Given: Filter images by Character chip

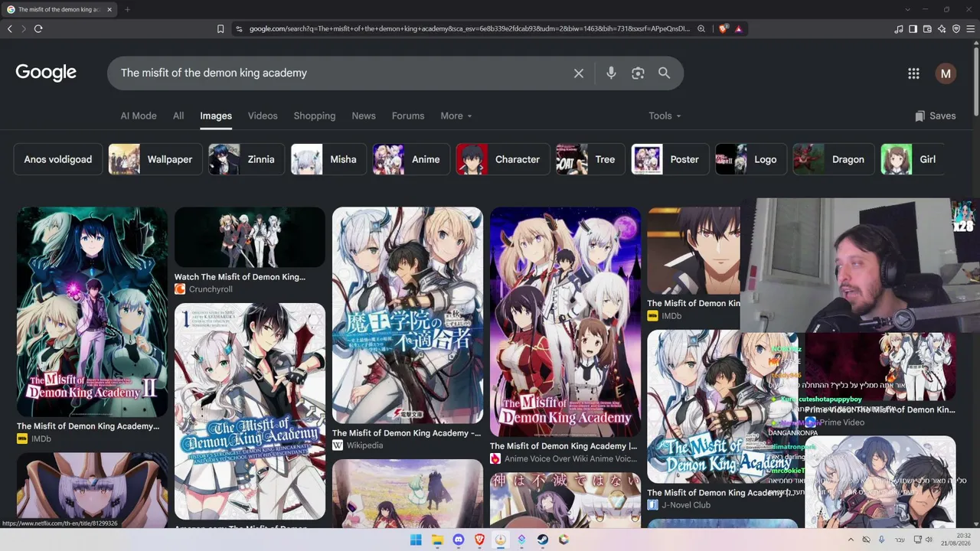Looking at the screenshot, I should click(x=503, y=159).
